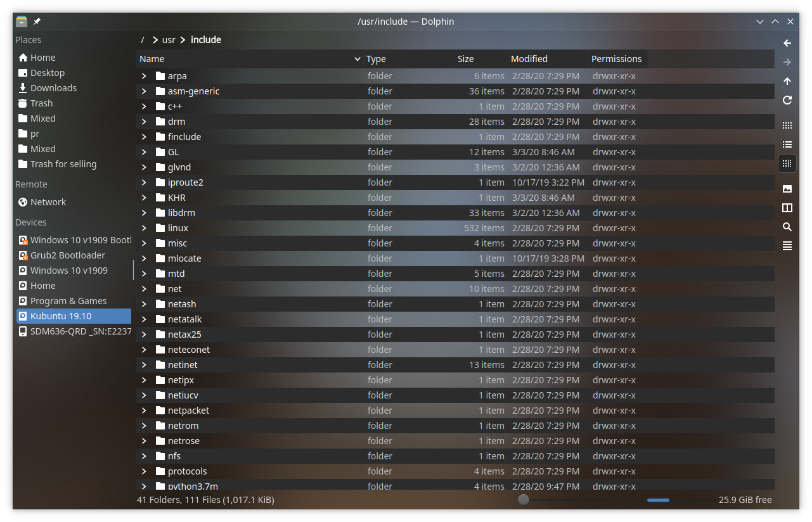Open the breadcrumb arrow before usr
The image size is (812, 522).
(155, 40)
